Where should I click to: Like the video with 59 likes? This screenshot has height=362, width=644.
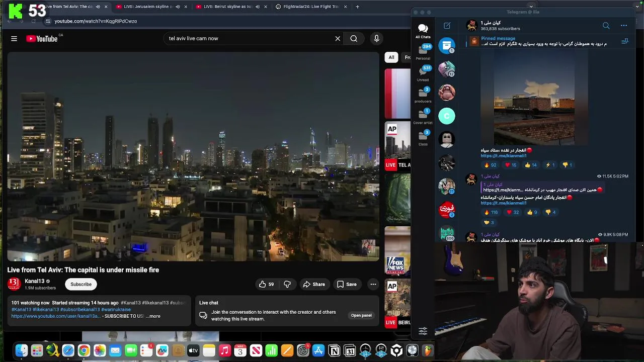click(x=266, y=285)
